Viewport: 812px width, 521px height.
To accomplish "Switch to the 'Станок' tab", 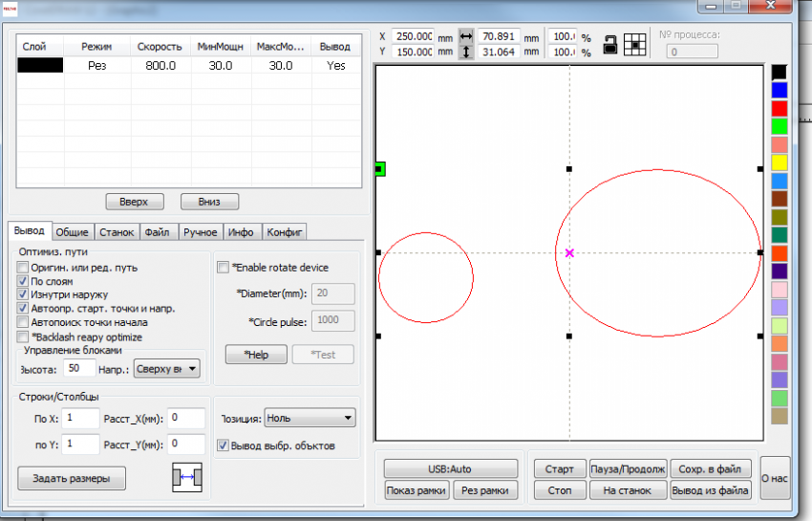I will click(116, 232).
